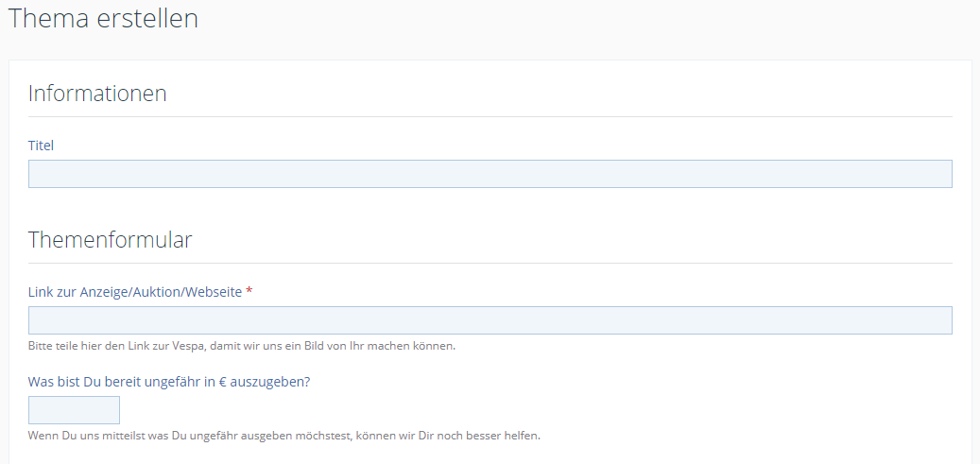Click the divider line below 'Themenformular'
The width and height of the screenshot is (980, 464).
pos(490,264)
